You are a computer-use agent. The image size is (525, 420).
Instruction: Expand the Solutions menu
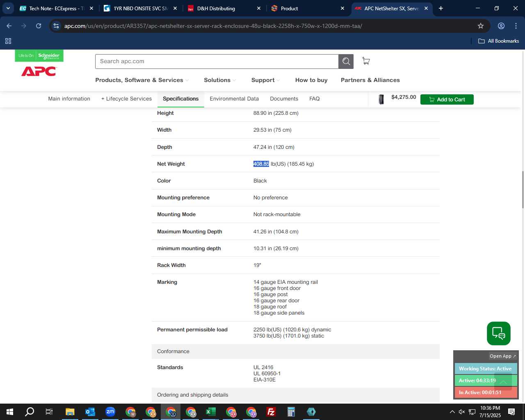coord(220,80)
